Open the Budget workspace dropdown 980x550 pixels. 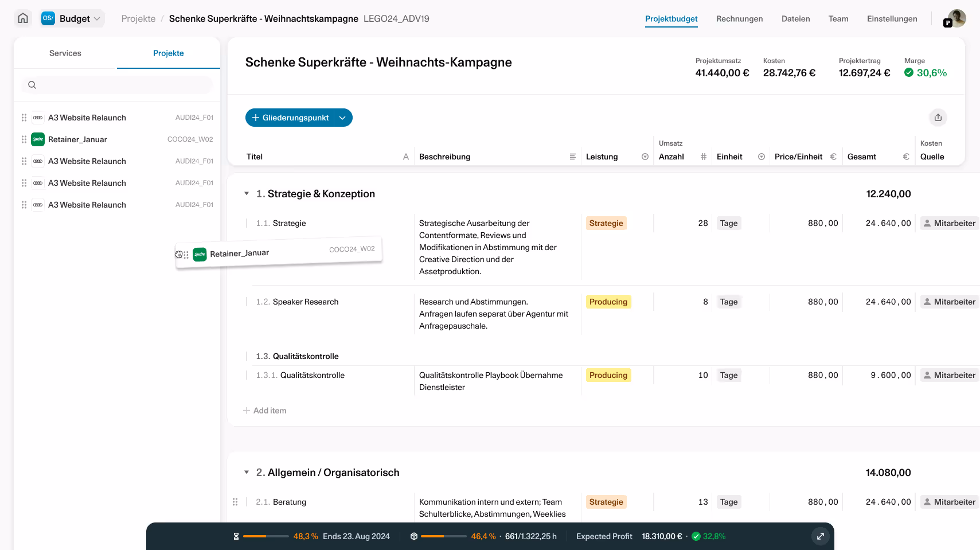click(x=96, y=18)
